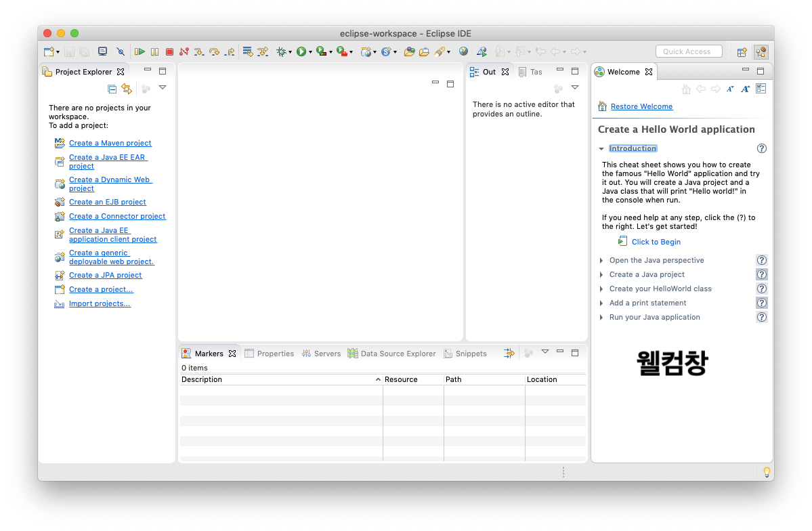Switch to the Servers tab
Screen dimensions: 812x531
322,354
